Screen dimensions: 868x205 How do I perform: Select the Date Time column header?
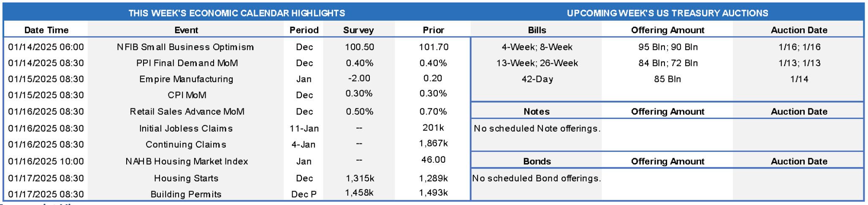[x=46, y=30]
